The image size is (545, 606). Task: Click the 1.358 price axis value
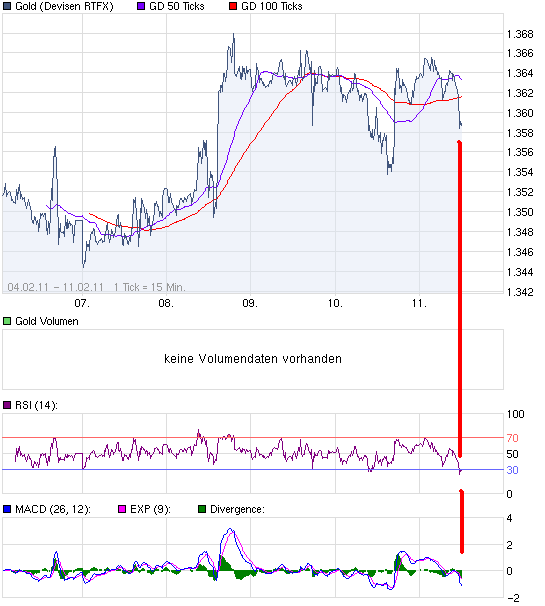pyautogui.click(x=520, y=133)
